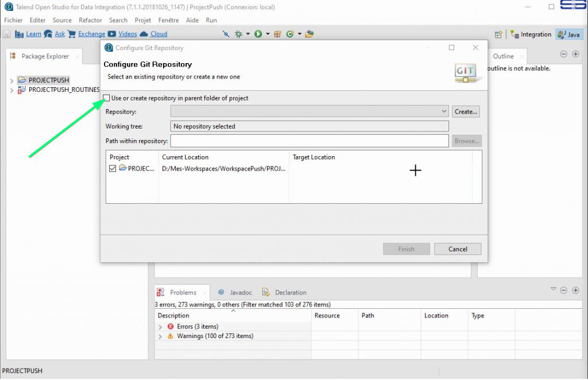
Task: Open the Search menu
Action: point(118,20)
